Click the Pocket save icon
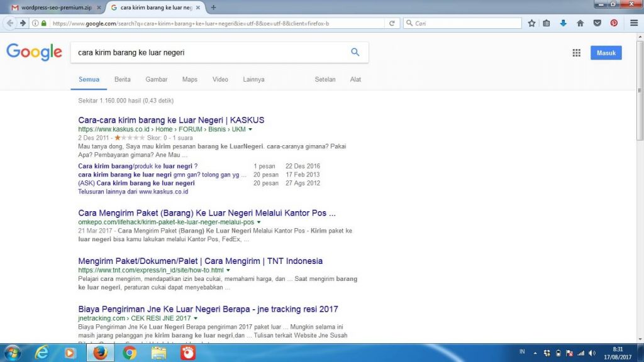The height and width of the screenshot is (362, 644). (x=597, y=23)
